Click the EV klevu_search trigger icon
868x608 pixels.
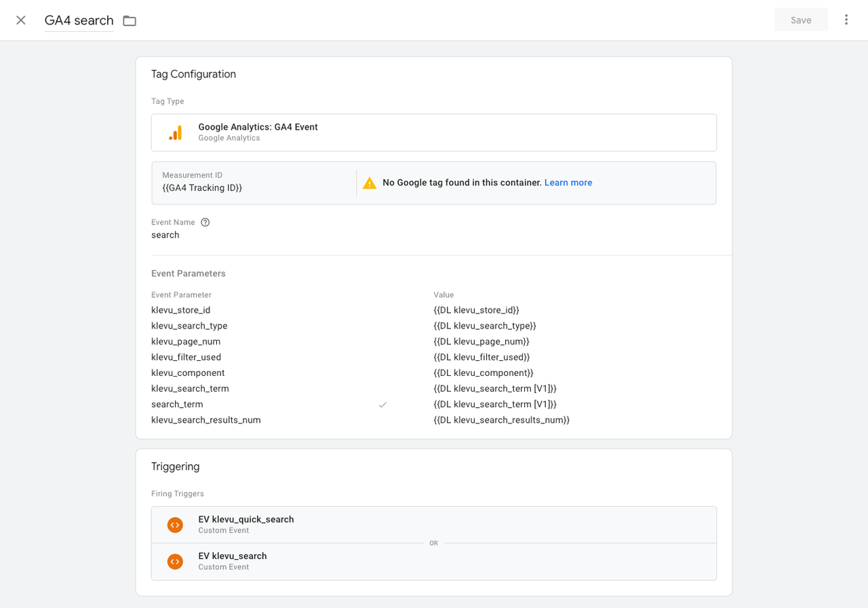[175, 561]
